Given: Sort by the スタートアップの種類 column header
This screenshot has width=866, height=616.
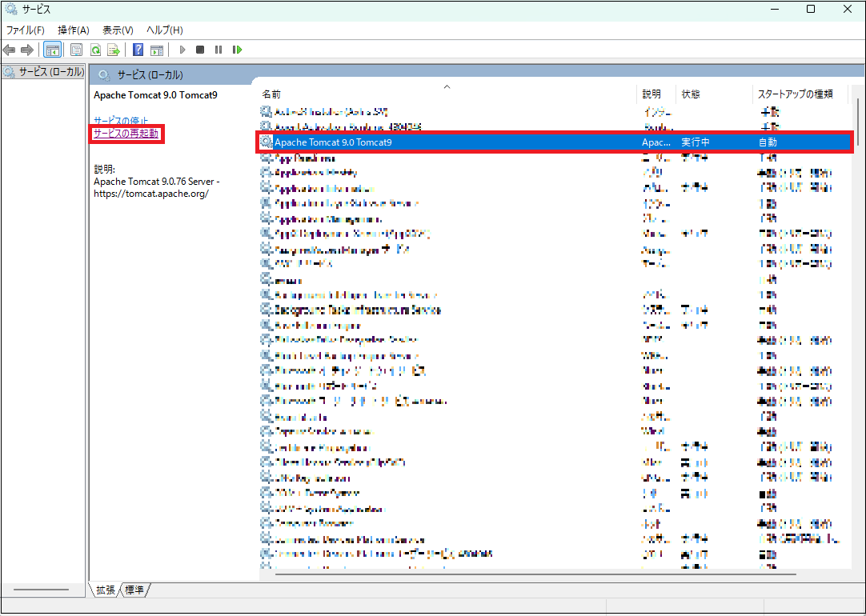Looking at the screenshot, I should (796, 94).
